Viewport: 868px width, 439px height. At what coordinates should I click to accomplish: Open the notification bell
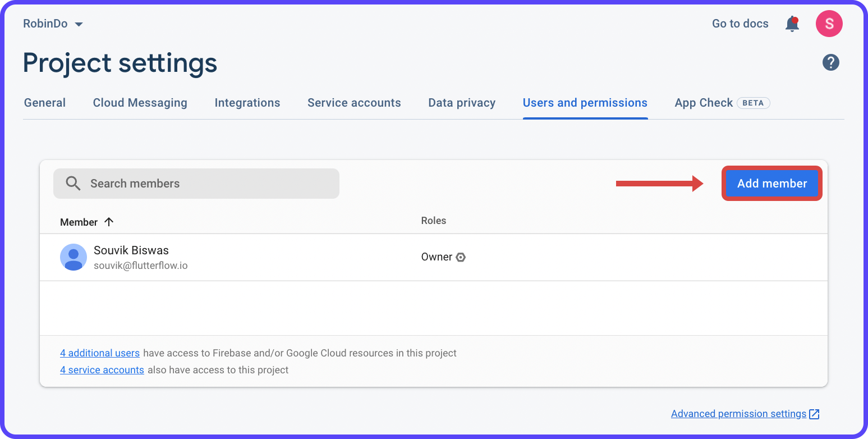tap(792, 24)
